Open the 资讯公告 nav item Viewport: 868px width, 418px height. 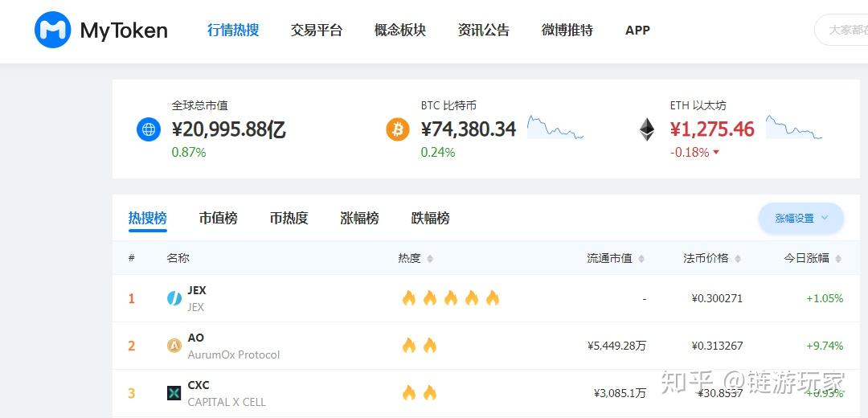pyautogui.click(x=483, y=30)
